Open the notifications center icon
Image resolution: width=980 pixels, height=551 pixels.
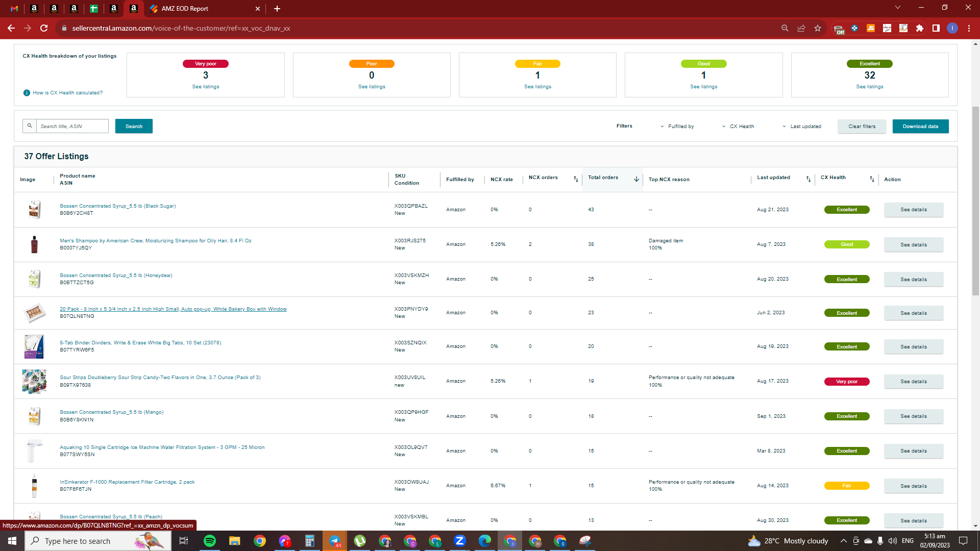963,541
